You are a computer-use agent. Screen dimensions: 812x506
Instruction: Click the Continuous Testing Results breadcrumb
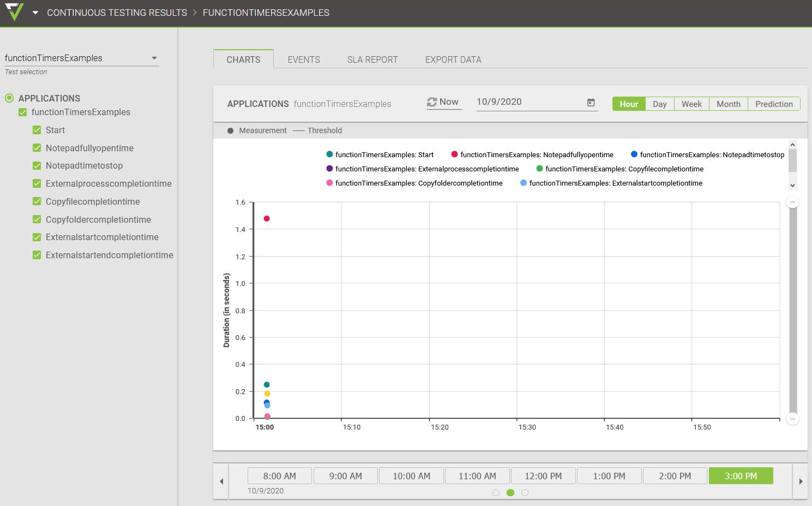117,13
